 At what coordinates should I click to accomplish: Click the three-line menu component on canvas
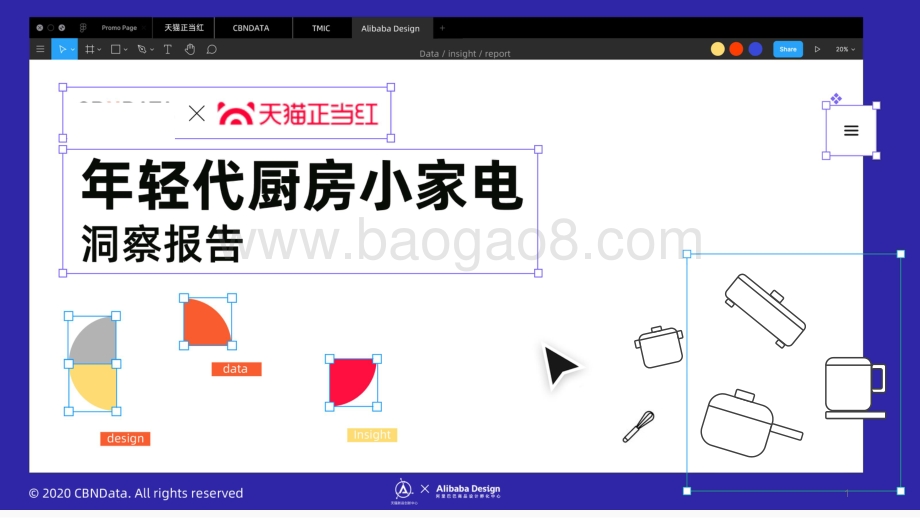point(851,131)
